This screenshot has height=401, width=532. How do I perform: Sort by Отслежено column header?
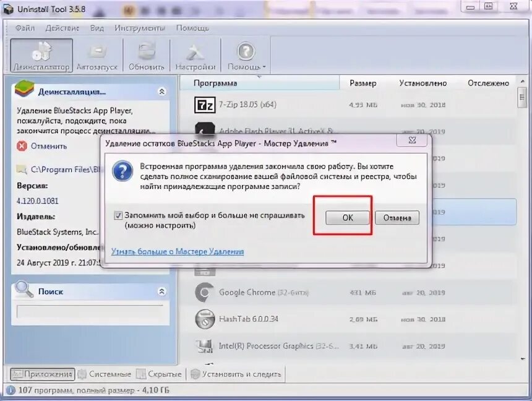pyautogui.click(x=488, y=83)
